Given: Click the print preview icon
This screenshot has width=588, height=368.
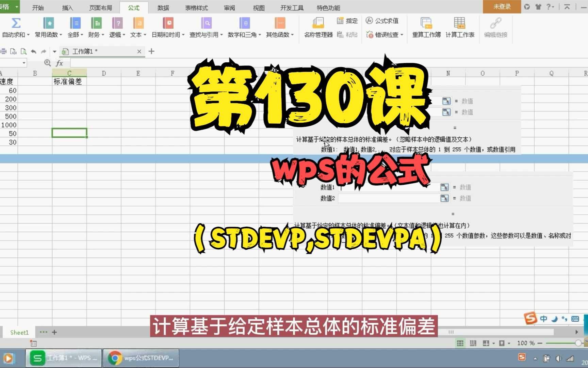Looking at the screenshot, I should 23,51.
